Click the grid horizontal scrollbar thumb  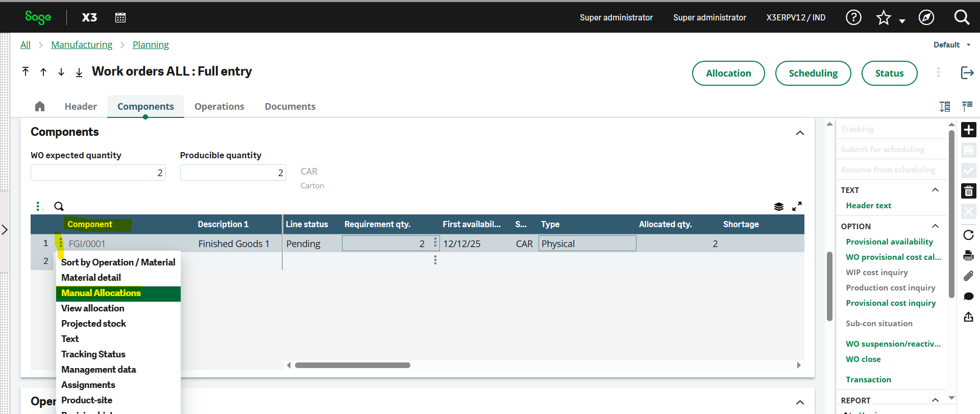pyautogui.click(x=353, y=365)
